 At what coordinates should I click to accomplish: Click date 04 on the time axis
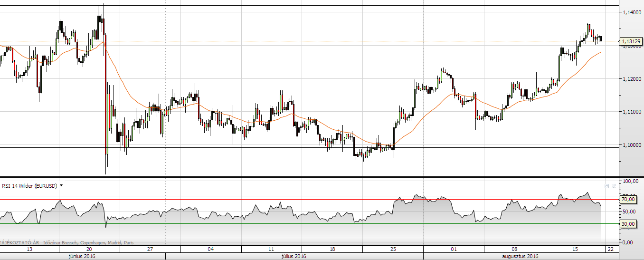click(x=211, y=249)
